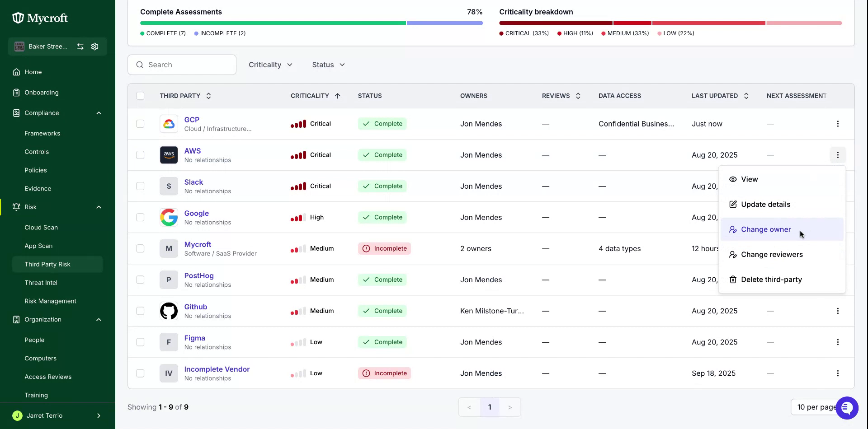868x429 pixels.
Task: Open the Mycroft third party link
Action: click(x=198, y=244)
